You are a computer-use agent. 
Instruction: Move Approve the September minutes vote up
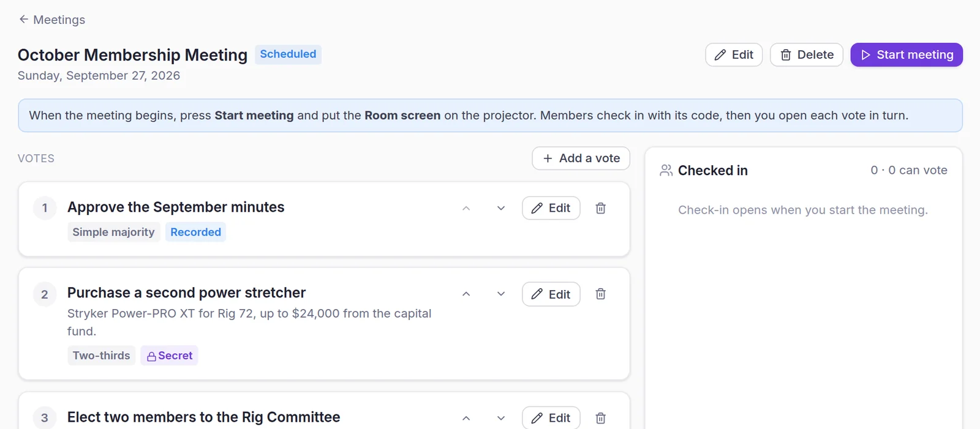[x=466, y=208]
